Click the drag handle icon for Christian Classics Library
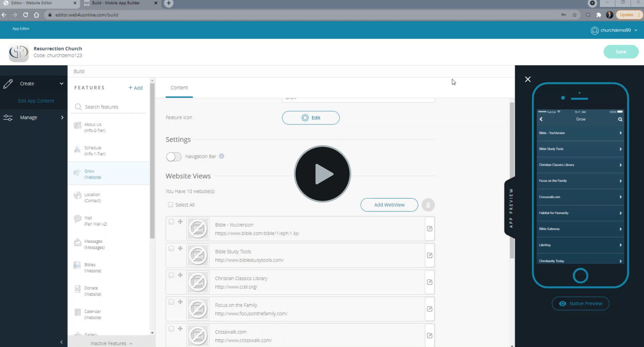The height and width of the screenshot is (347, 644). click(180, 275)
